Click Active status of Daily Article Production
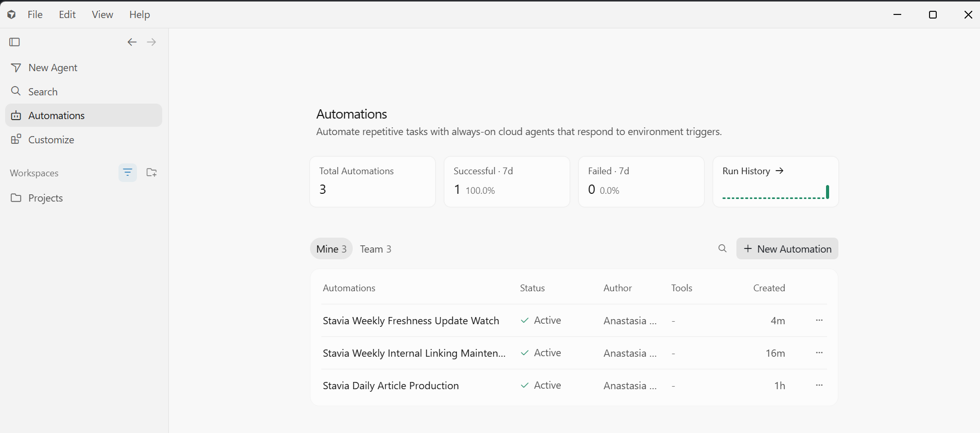Screen dimensions: 980x433 point(541,385)
